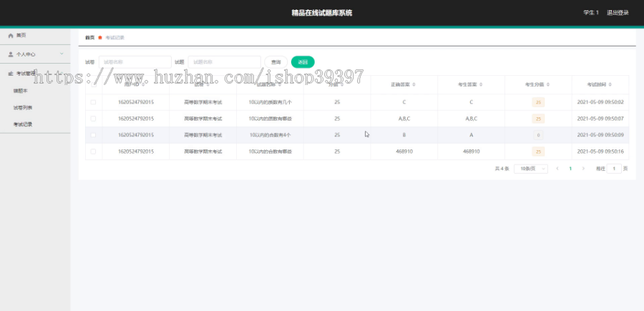Check the row with time 09:50:02
The height and width of the screenshot is (311, 644).
pos(93,102)
